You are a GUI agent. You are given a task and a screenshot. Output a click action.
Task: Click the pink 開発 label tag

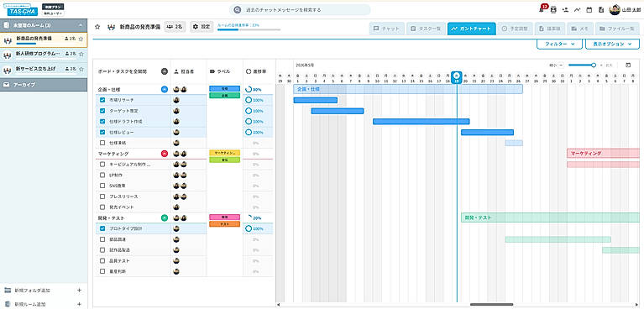point(225,217)
